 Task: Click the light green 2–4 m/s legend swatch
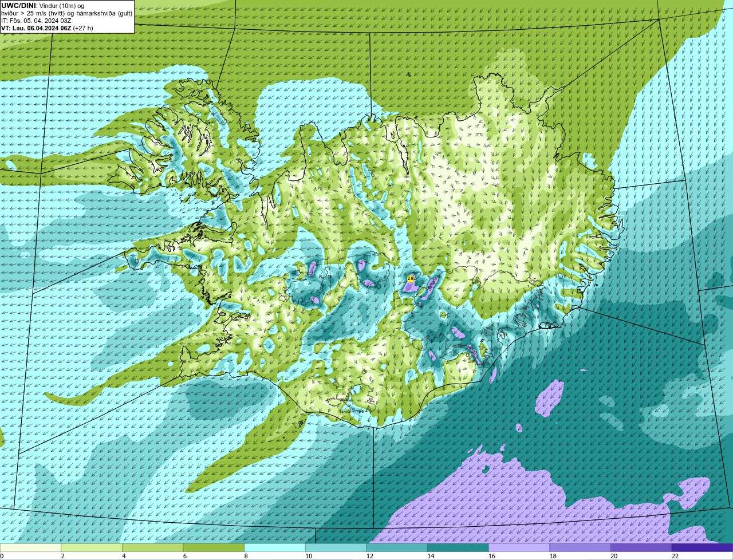coord(92,547)
